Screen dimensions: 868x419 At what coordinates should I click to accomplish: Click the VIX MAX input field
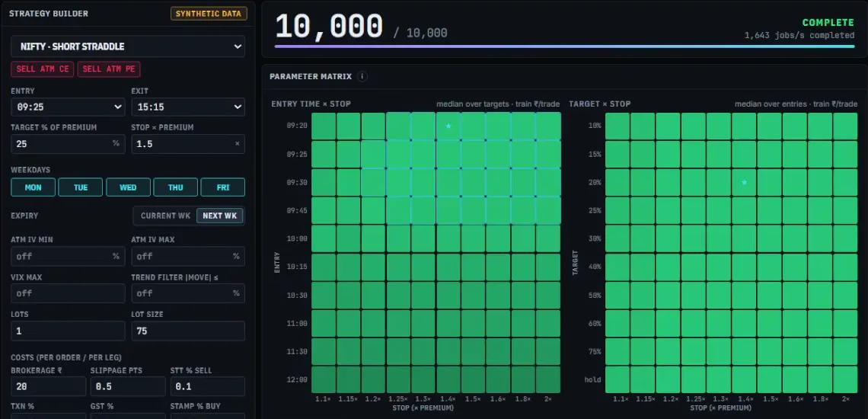click(x=68, y=293)
